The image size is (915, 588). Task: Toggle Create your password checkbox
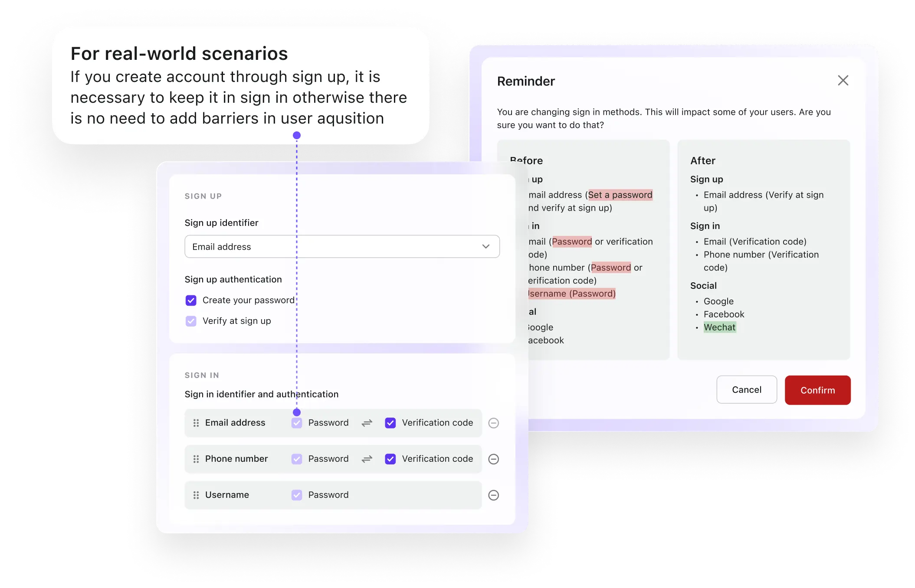(191, 300)
